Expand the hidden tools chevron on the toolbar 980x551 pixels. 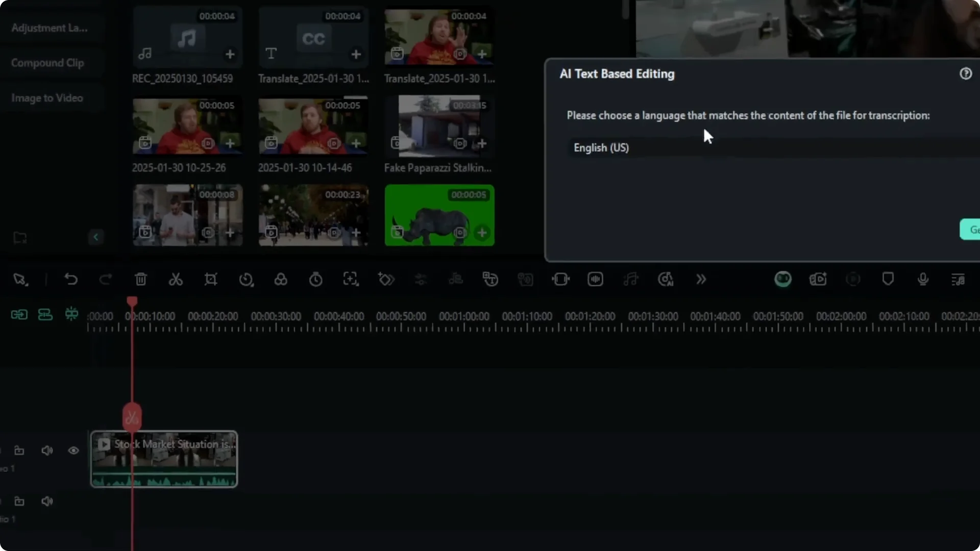[x=700, y=279]
